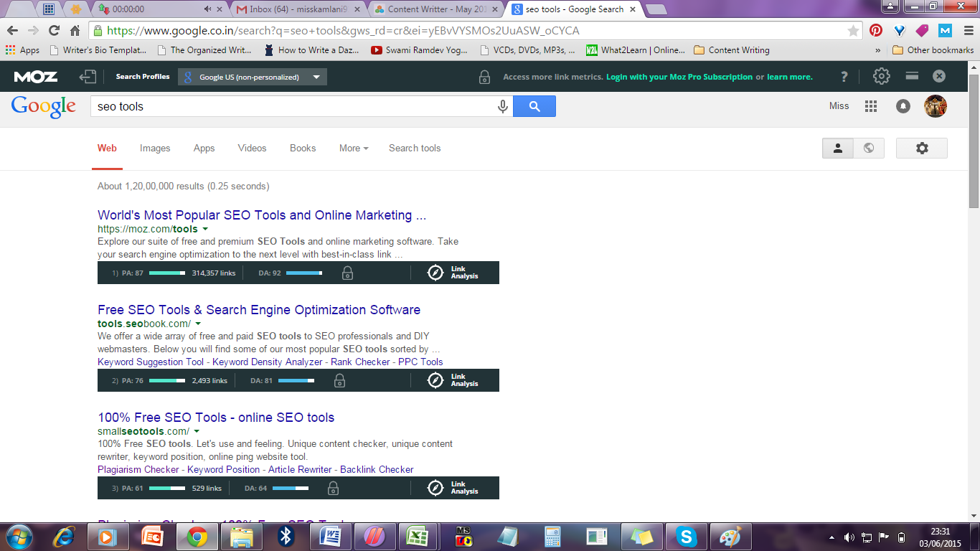
Task: Select the Apps search tab
Action: point(204,148)
